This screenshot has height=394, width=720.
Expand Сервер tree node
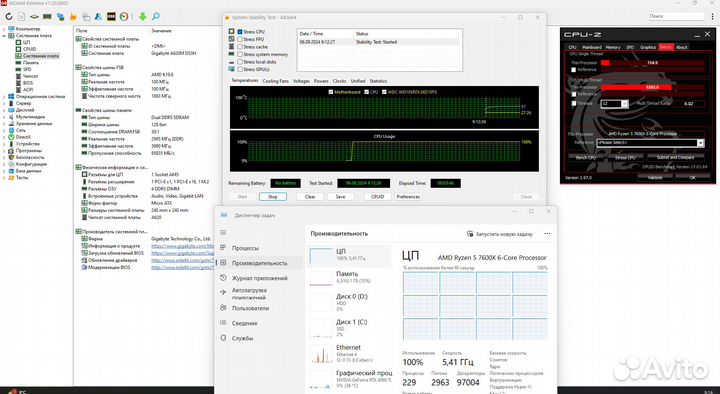pyautogui.click(x=5, y=103)
